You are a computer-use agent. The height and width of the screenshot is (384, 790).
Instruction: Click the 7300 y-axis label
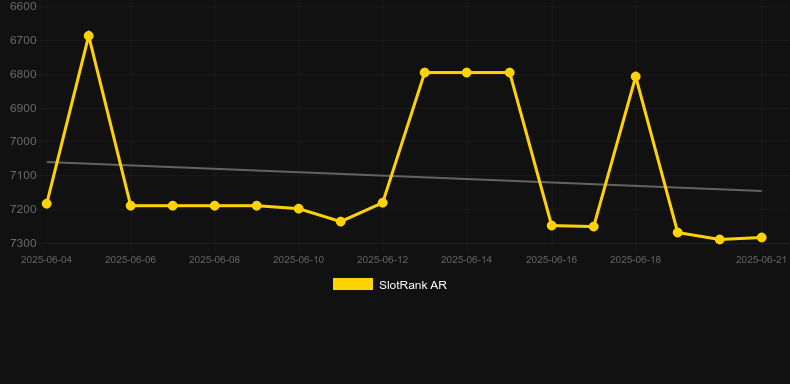coord(23,243)
